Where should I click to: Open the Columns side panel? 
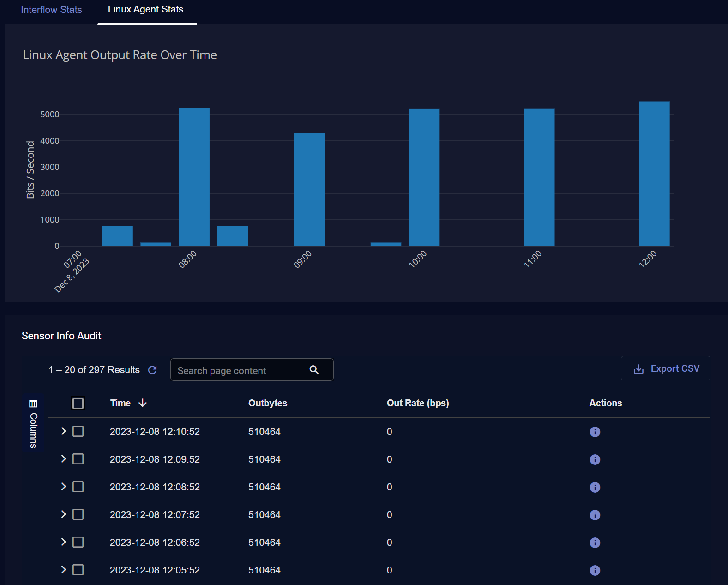click(33, 423)
